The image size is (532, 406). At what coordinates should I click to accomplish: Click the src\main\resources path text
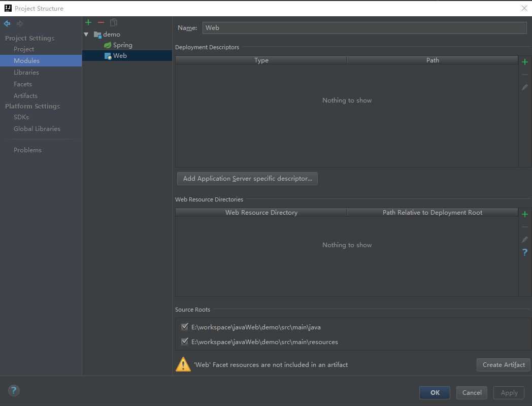[264, 342]
